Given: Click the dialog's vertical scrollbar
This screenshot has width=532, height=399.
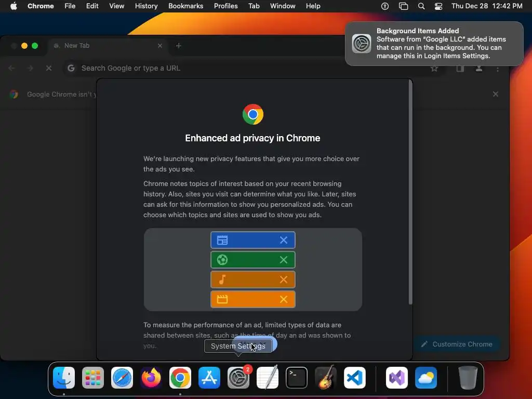Looking at the screenshot, I should point(410,193).
